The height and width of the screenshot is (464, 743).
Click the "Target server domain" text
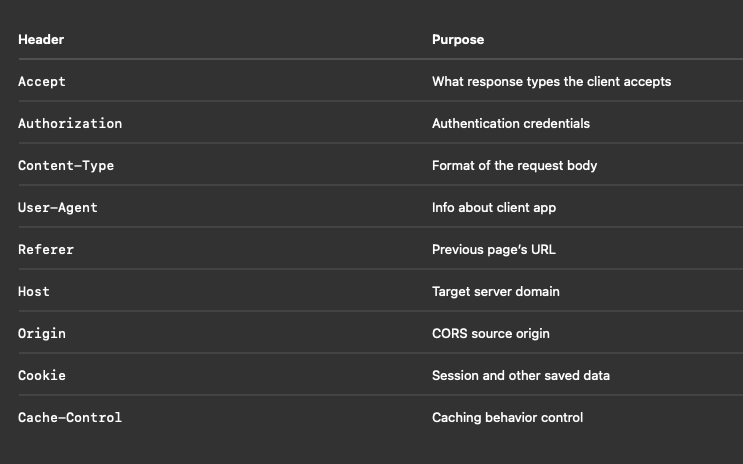495,291
